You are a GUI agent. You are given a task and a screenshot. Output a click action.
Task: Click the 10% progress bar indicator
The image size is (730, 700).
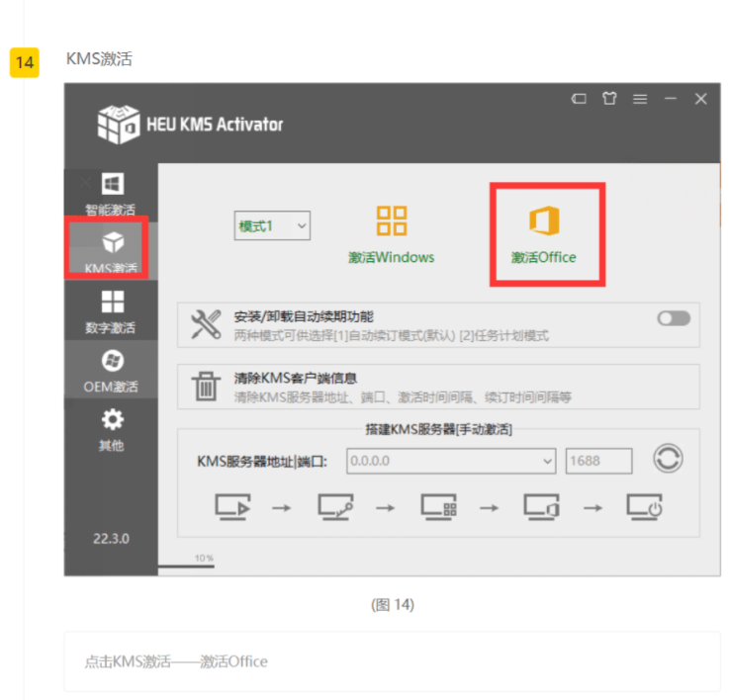(x=186, y=566)
